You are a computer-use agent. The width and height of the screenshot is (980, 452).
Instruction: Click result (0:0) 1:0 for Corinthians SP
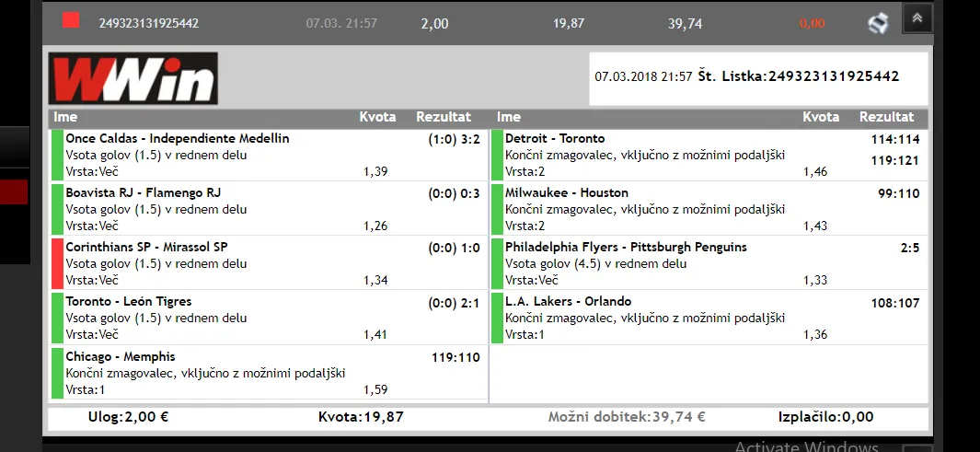pyautogui.click(x=454, y=249)
